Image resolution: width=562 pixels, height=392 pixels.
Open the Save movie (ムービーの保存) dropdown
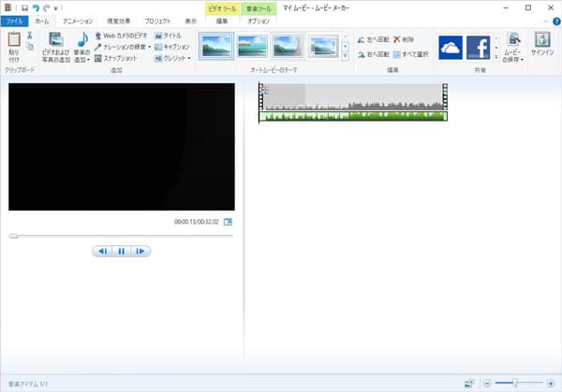(x=513, y=57)
